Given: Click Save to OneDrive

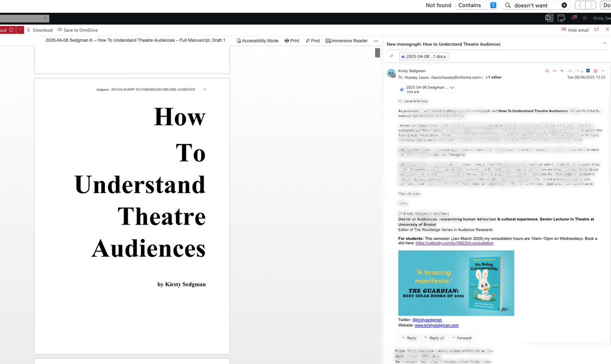Looking at the screenshot, I should click(x=77, y=30).
